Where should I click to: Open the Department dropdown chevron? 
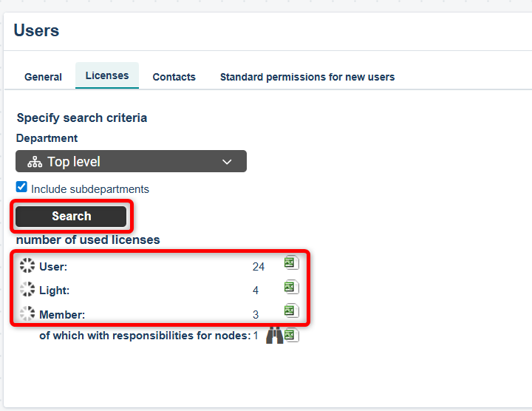point(227,162)
